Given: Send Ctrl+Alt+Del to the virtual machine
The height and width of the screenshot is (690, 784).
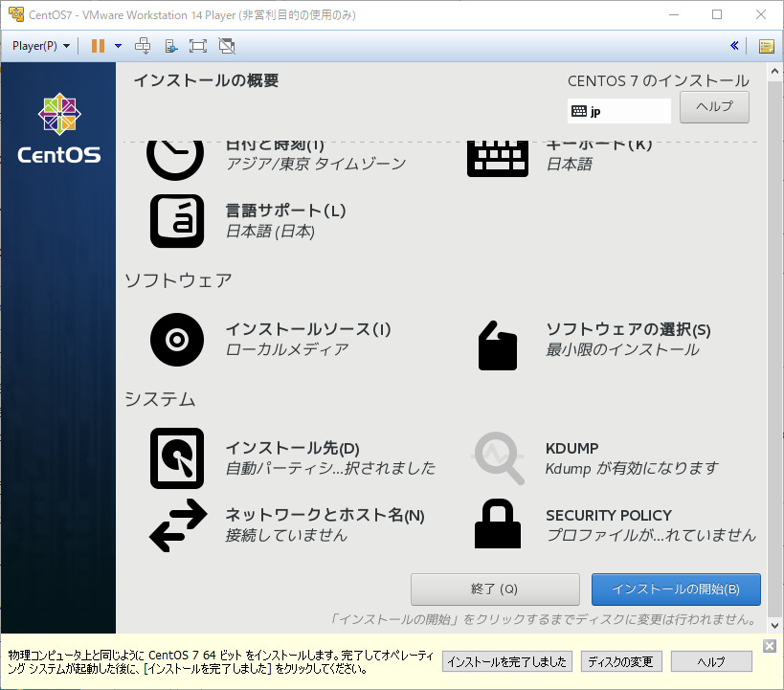Looking at the screenshot, I should coord(143,46).
